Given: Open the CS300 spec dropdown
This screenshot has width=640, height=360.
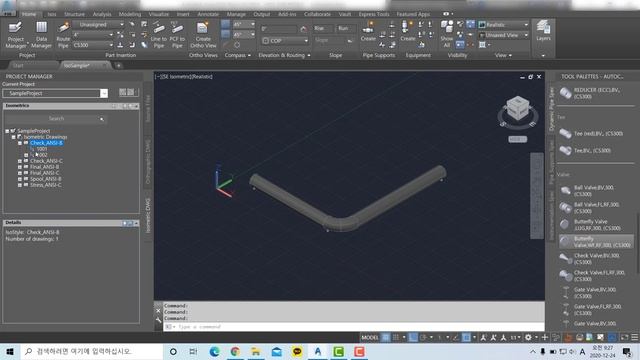Looking at the screenshot, I should (93, 45).
